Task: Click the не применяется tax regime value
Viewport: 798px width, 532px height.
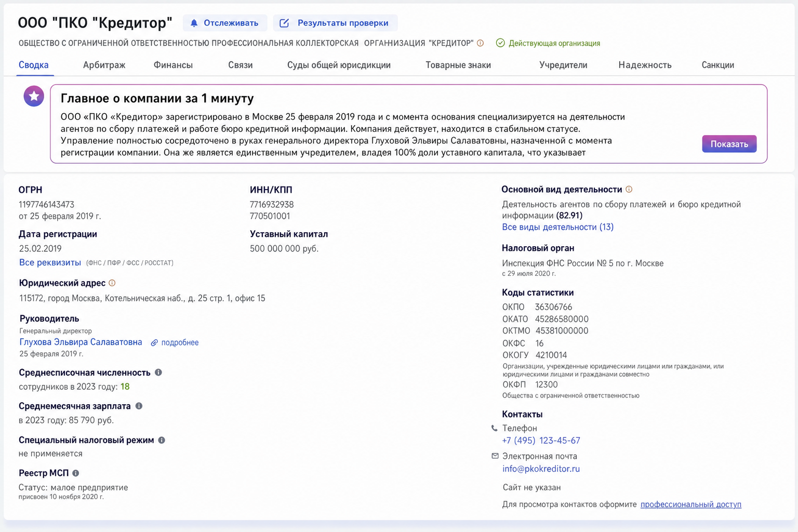Action: tap(50, 454)
